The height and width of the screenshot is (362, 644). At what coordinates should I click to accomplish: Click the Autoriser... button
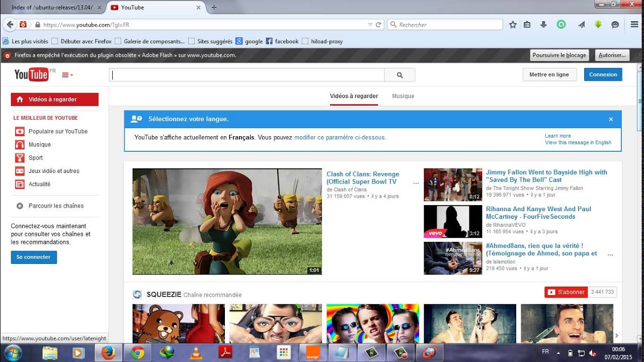[612, 55]
